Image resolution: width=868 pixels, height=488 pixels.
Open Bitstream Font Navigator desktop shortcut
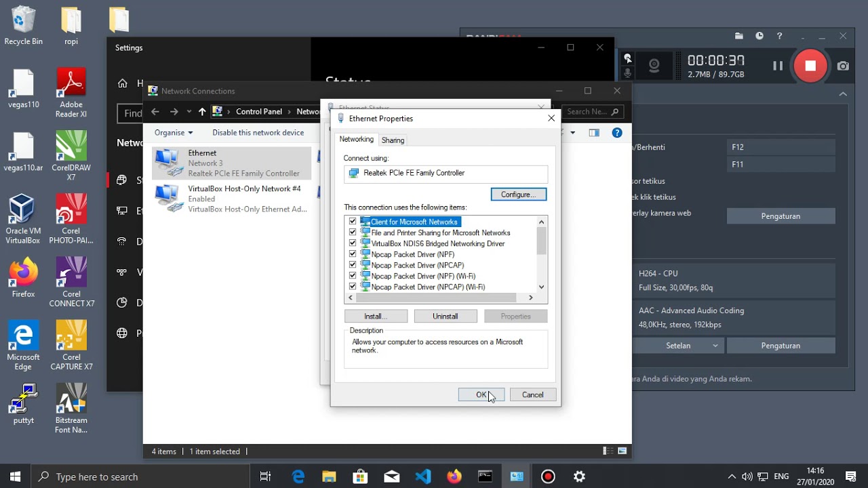coord(71,408)
